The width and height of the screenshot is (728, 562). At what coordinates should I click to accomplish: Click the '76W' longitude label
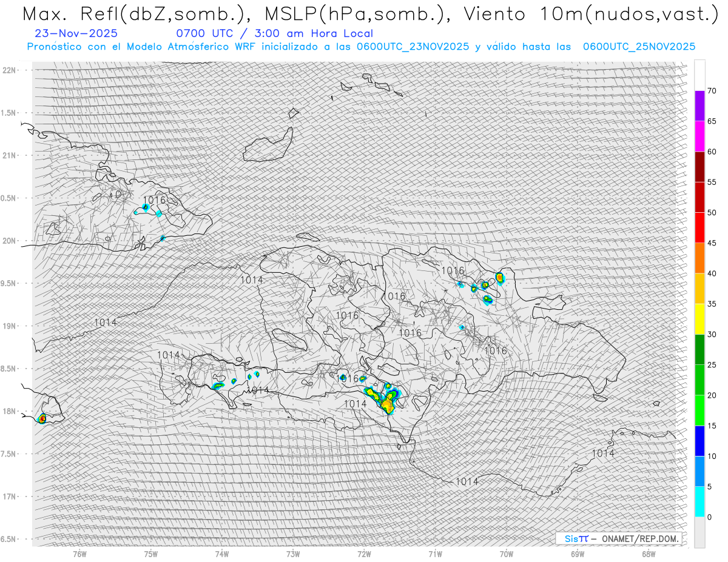79,554
